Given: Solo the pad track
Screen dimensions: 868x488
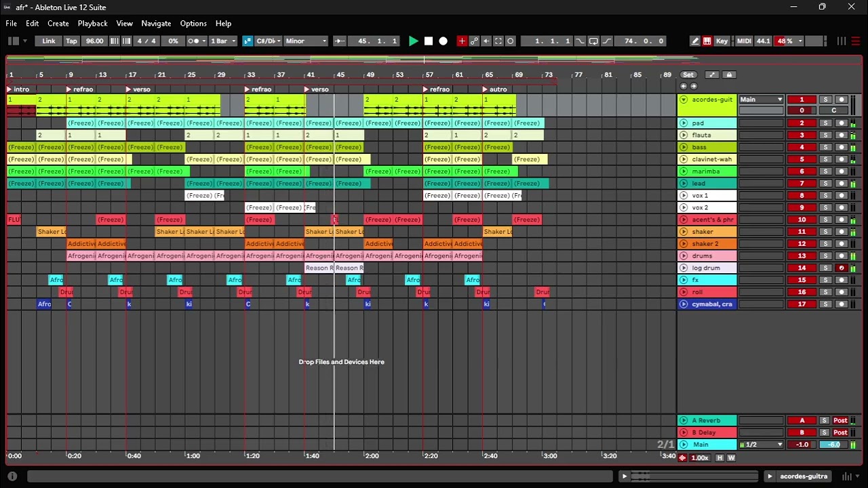Looking at the screenshot, I should click(825, 123).
